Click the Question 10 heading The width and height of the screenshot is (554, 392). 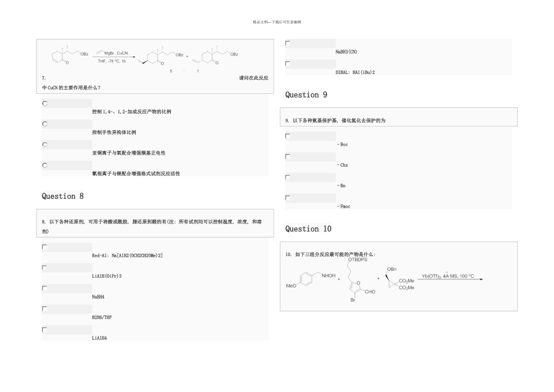coord(308,229)
